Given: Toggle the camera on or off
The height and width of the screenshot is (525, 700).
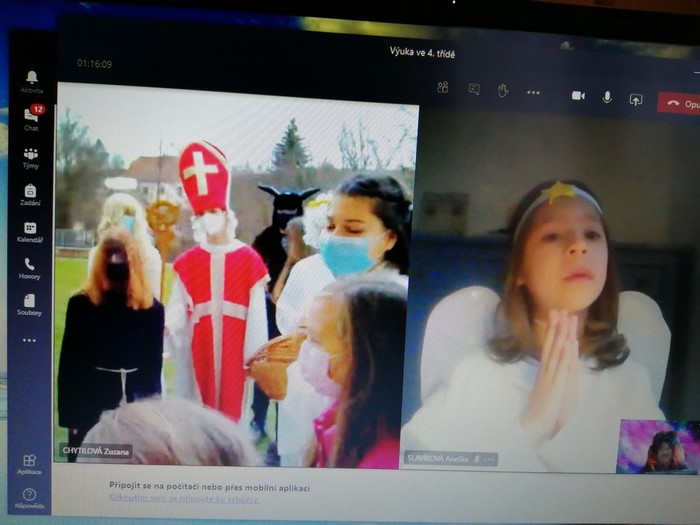Looking at the screenshot, I should tap(577, 96).
